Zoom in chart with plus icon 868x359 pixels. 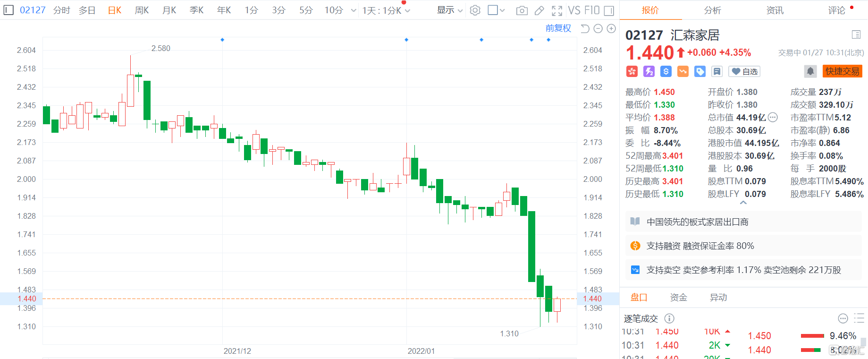[611, 29]
